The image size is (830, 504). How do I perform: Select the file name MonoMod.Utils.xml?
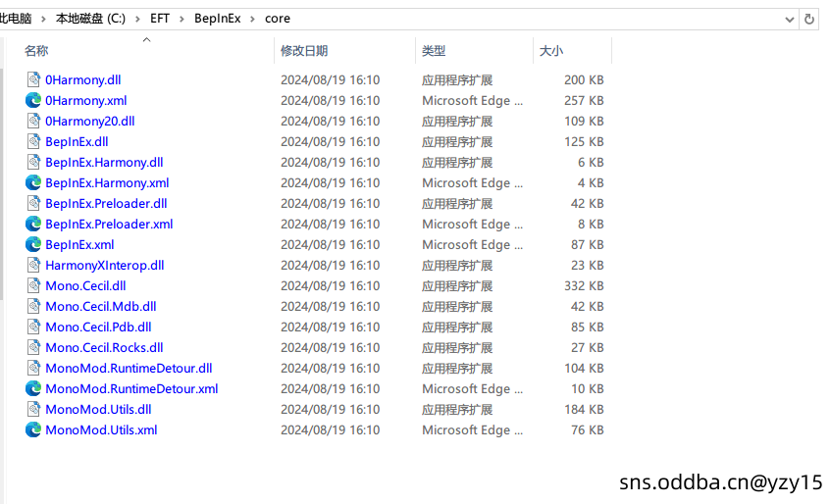(102, 430)
